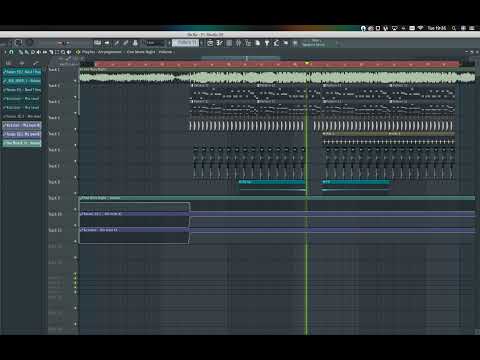Image resolution: width=480 pixels, height=360 pixels.
Task: Select the 'One More Night - Volume' automation clip on Track 9
Action: (x=277, y=198)
